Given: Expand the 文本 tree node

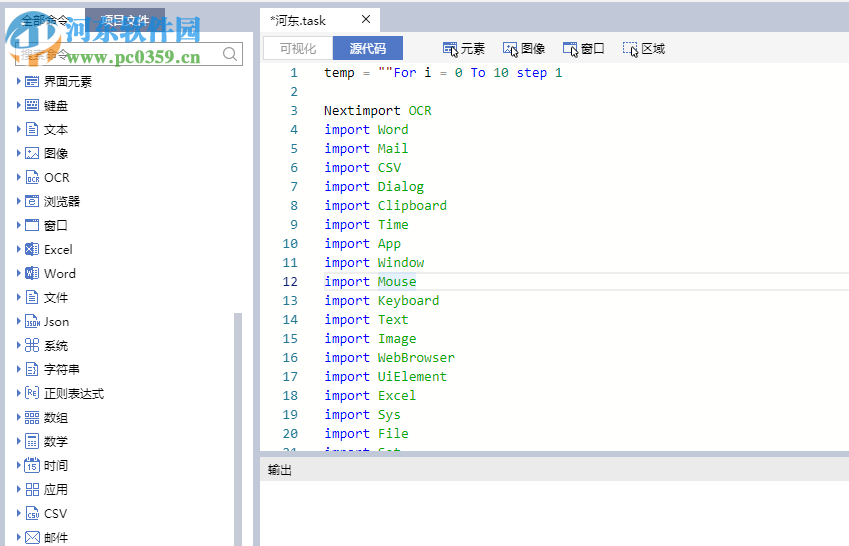Looking at the screenshot, I should click(x=18, y=129).
